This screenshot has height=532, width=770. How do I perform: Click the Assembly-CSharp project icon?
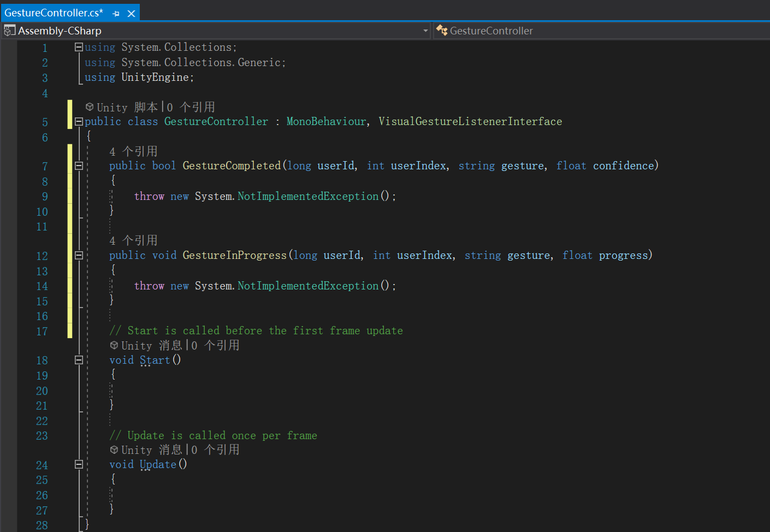click(x=9, y=31)
